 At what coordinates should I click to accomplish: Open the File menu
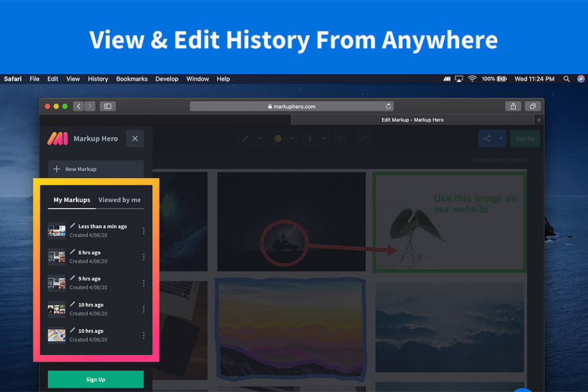point(35,79)
